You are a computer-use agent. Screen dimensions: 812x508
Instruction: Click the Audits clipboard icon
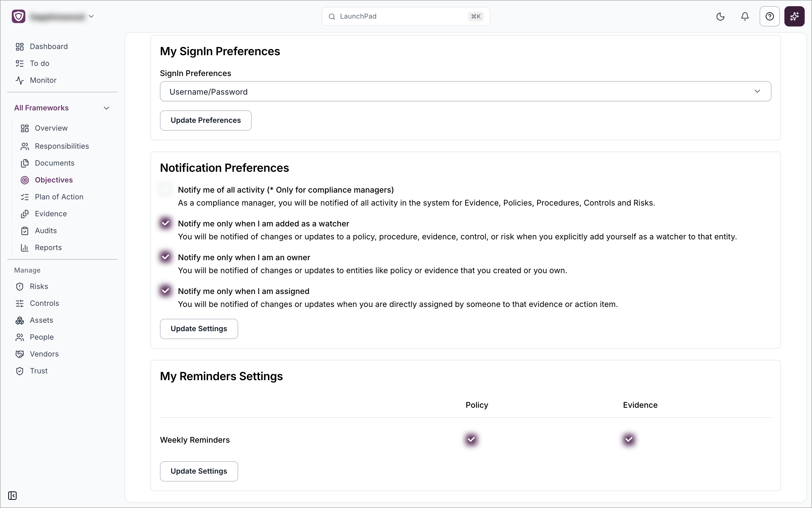pyautogui.click(x=25, y=231)
